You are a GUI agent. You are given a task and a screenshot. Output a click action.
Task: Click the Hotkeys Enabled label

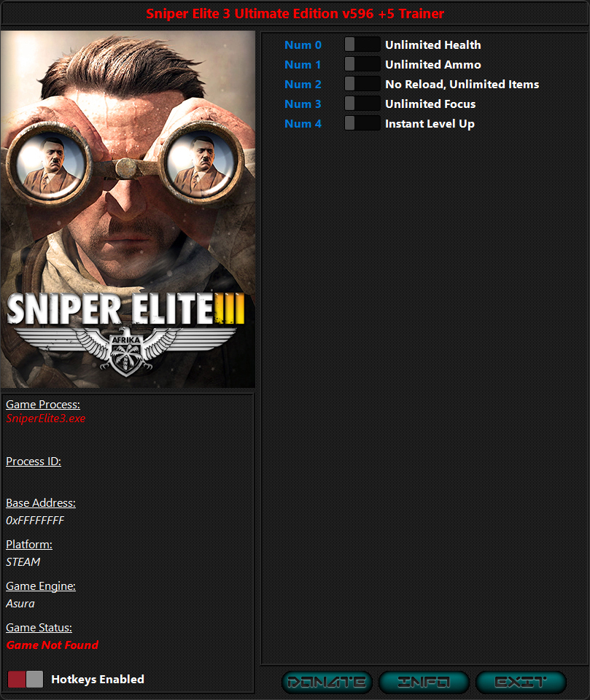(x=98, y=679)
